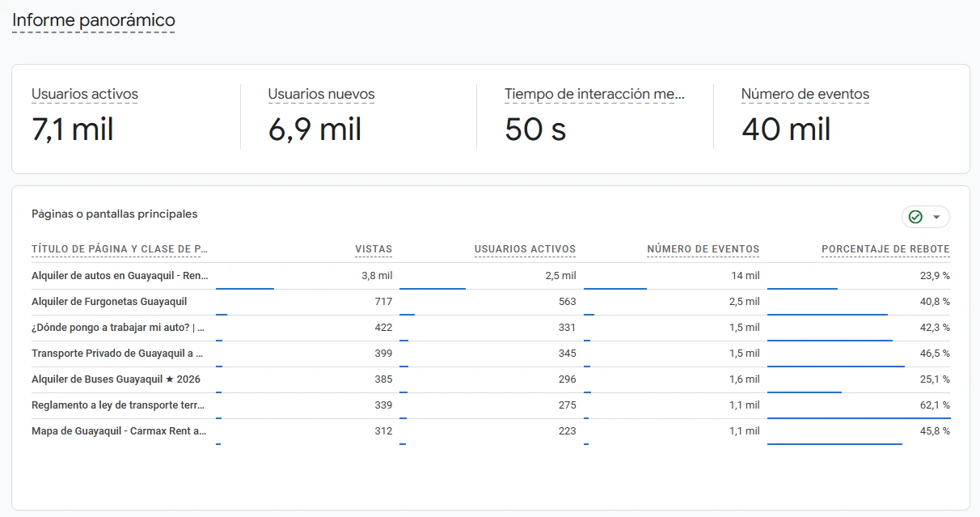Select the Usuarios nuevos metric card label
Screen dimensions: 980x517
(x=321, y=94)
